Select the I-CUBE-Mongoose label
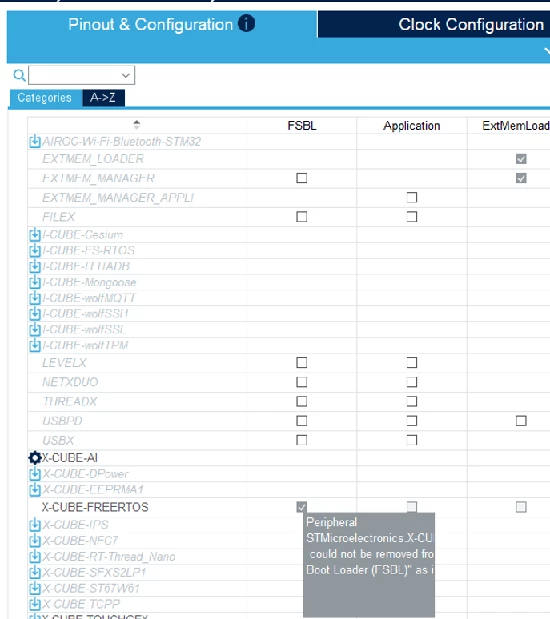 89,282
